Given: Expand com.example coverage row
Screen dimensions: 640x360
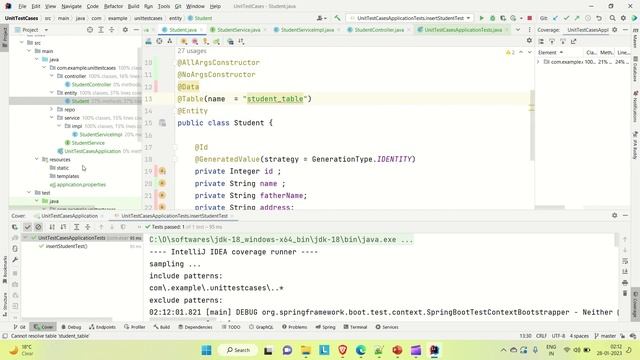Looking at the screenshot, I should pyautogui.click(x=538, y=62).
